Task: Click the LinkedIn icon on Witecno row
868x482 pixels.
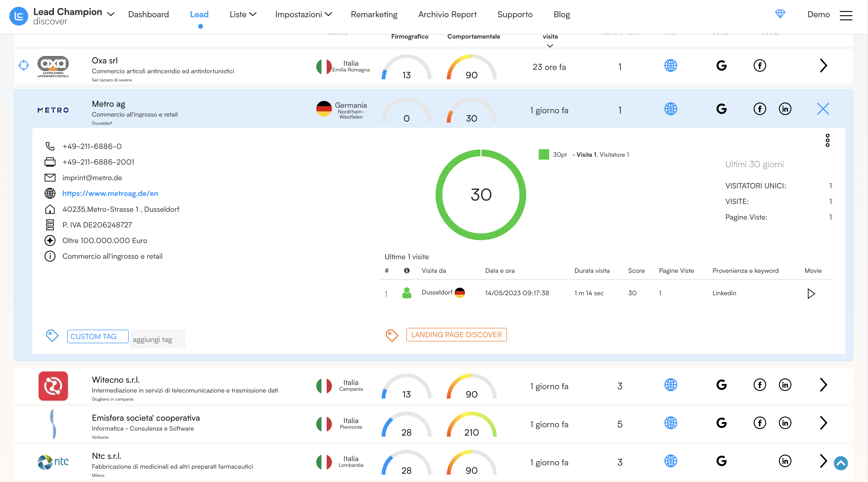Action: (785, 385)
